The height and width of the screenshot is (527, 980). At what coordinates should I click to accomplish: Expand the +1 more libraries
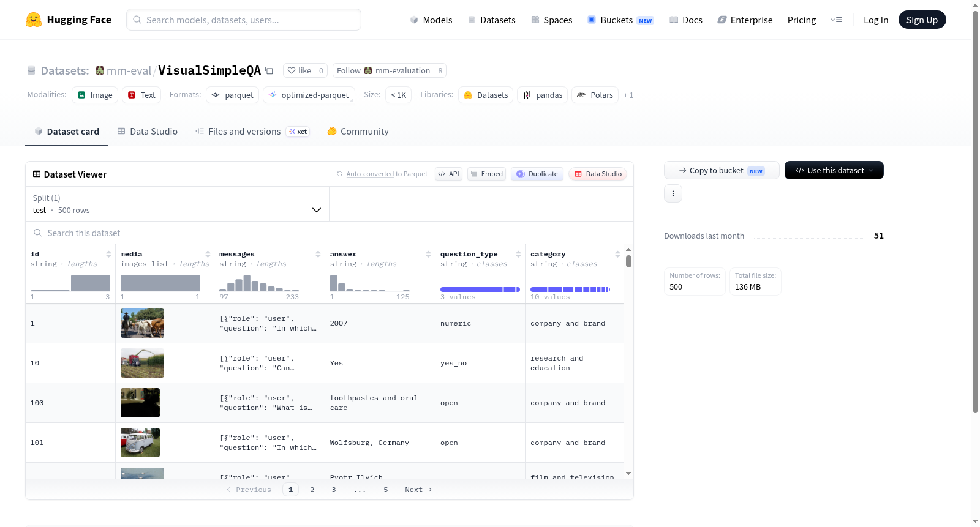point(628,95)
